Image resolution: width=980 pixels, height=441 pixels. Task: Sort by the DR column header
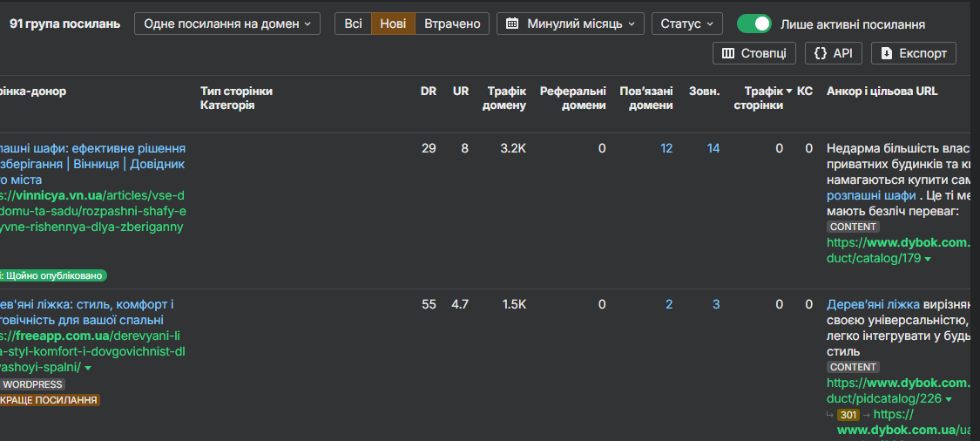[x=428, y=91]
